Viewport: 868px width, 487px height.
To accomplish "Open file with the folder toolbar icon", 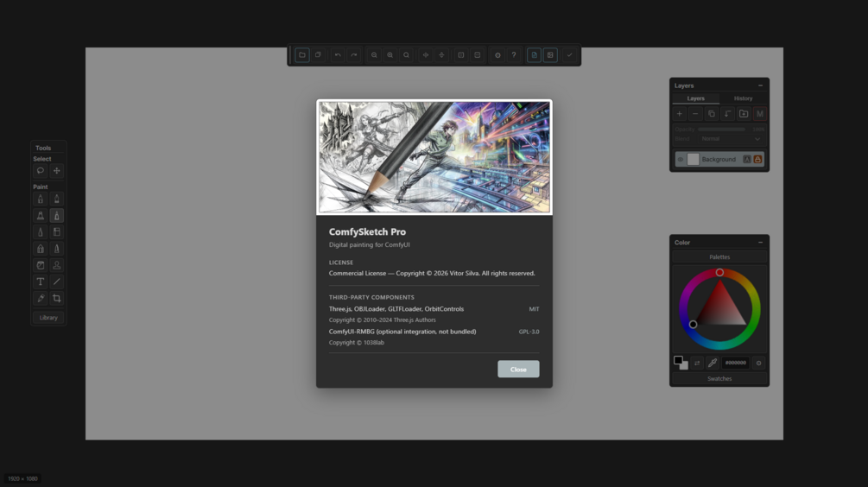I will pyautogui.click(x=302, y=54).
